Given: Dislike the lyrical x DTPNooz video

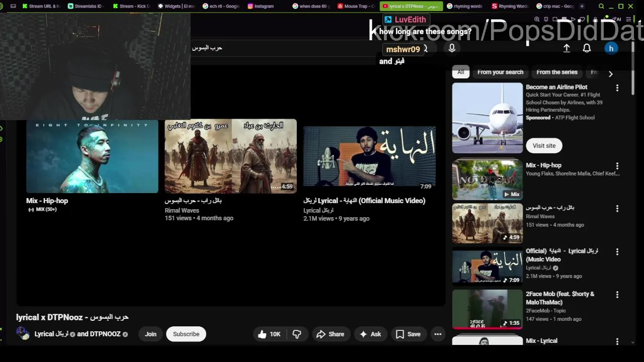Looking at the screenshot, I should coord(297,334).
